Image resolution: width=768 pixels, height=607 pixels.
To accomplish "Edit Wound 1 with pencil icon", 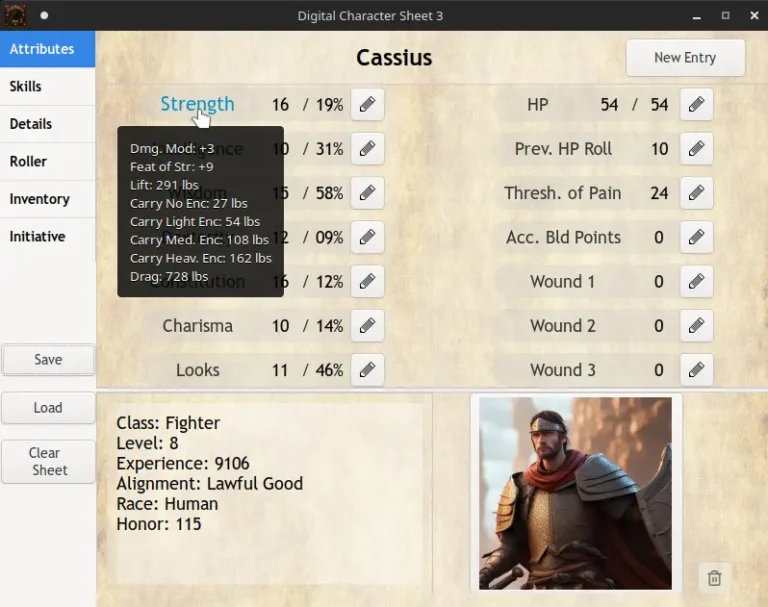I will click(x=696, y=281).
